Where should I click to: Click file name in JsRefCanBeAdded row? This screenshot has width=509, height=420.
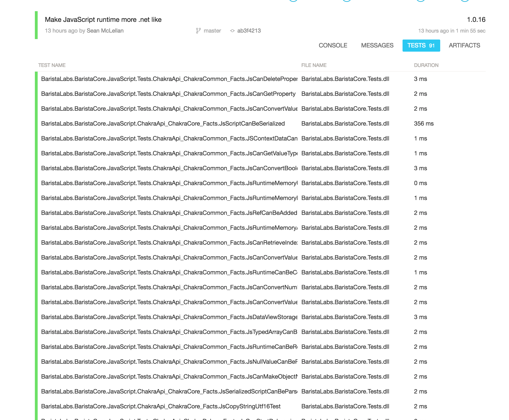coord(345,213)
